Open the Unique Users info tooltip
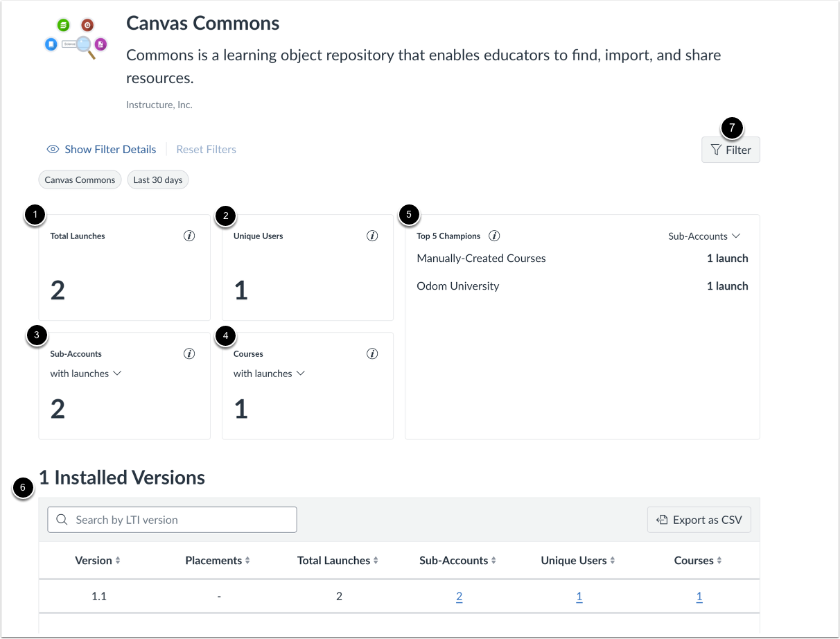 [x=372, y=236]
